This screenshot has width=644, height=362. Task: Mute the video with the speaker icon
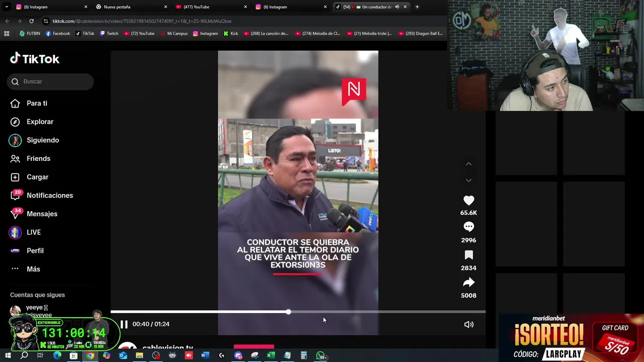[x=468, y=324]
